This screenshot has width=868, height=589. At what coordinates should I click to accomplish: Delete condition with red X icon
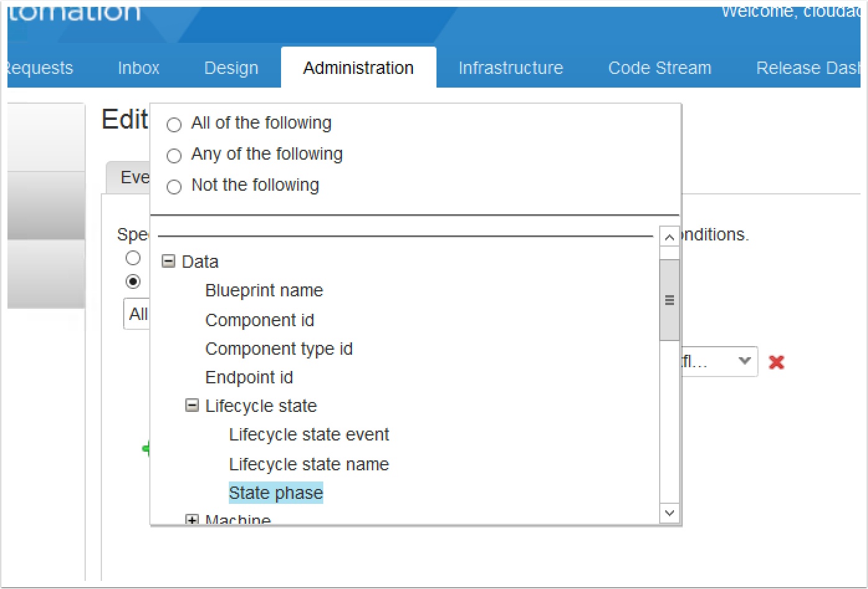[x=776, y=362]
